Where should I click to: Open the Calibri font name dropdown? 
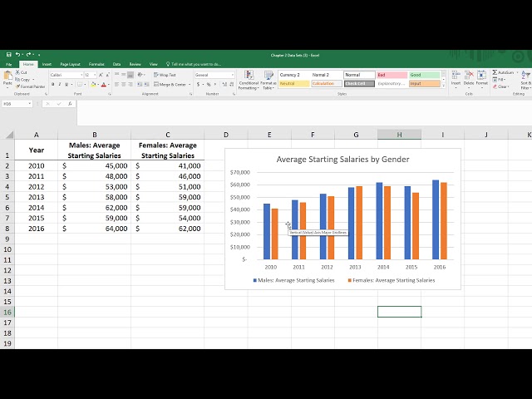(x=81, y=75)
